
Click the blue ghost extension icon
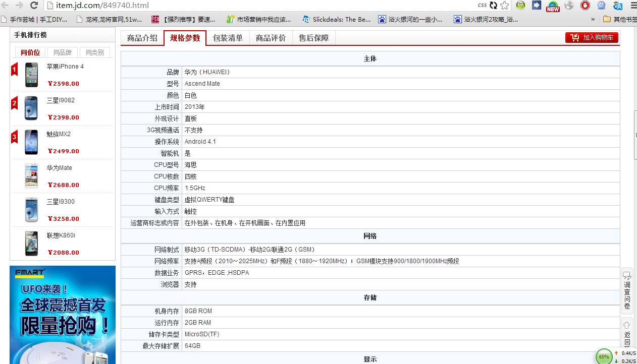click(x=601, y=6)
